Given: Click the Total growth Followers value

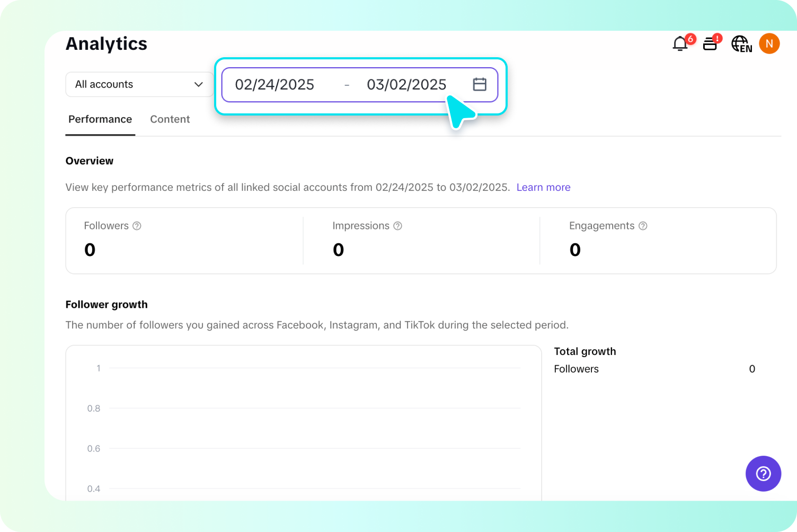Looking at the screenshot, I should 752,369.
